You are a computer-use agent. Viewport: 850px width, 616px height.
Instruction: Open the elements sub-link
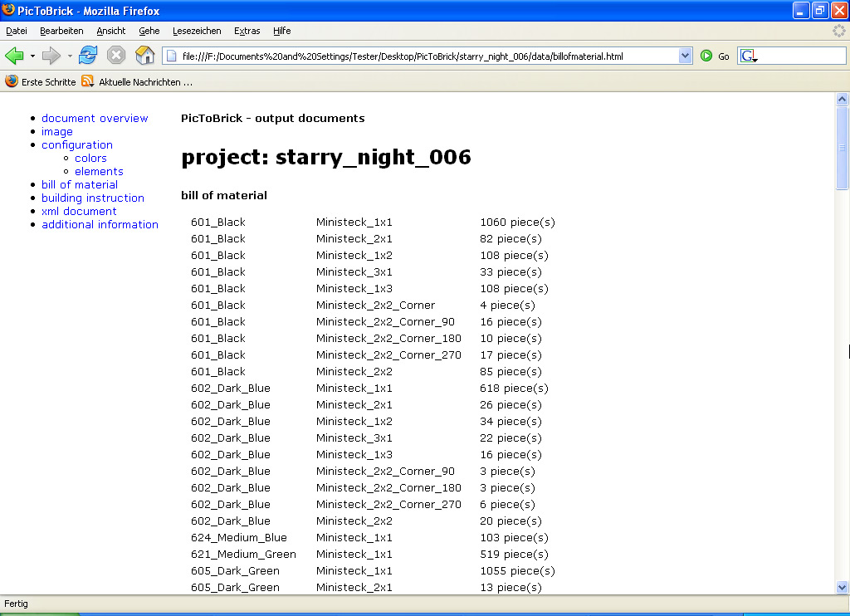[x=100, y=171]
